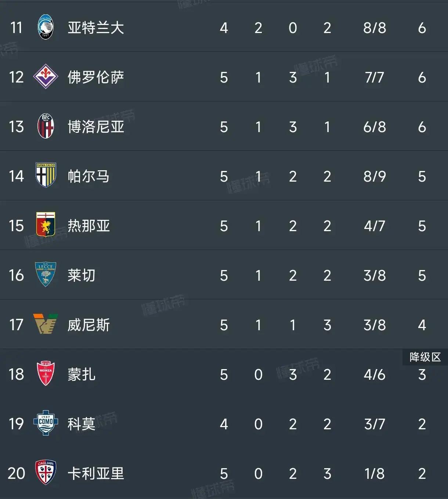
Task: Open the 亚特兰大 team name link
Action: click(x=96, y=28)
